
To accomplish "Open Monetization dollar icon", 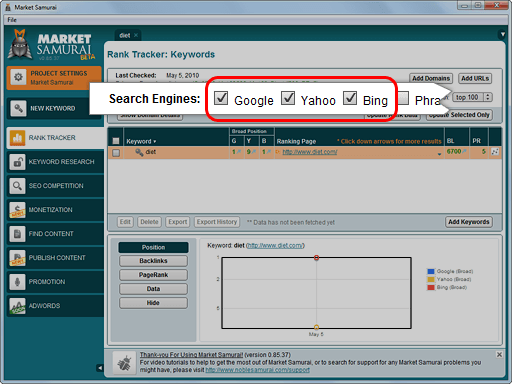I will (x=17, y=210).
